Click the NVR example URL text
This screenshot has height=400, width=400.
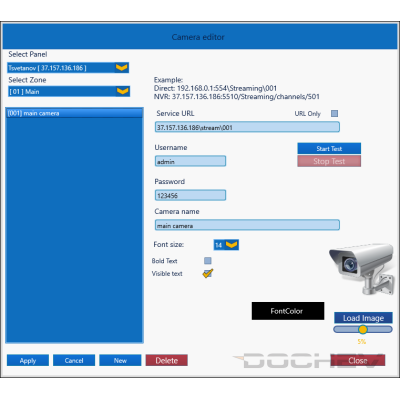coord(236,97)
